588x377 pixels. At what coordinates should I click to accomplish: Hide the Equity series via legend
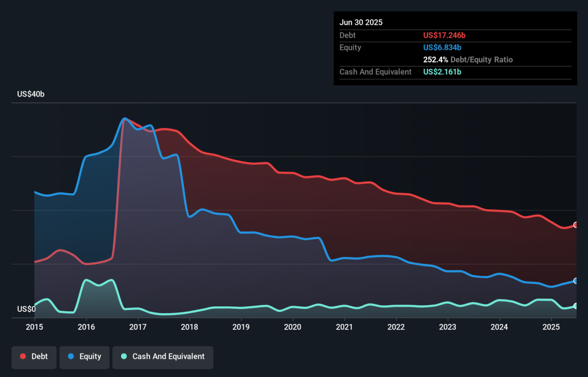tap(85, 356)
